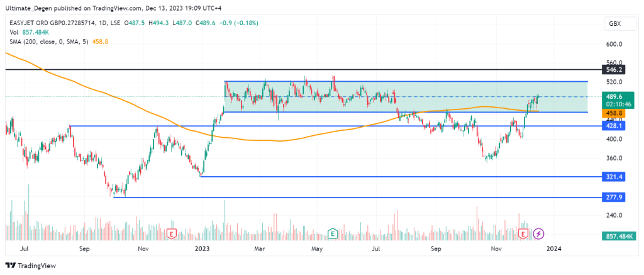This screenshot has height=275, width=644.
Task: Select the 277.9 support level label
Action: [x=613, y=198]
